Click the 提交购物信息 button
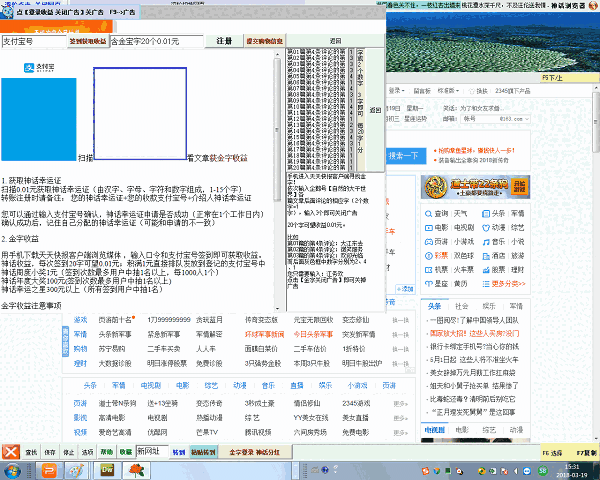Screen dimensions: 600x480 click(x=264, y=41)
